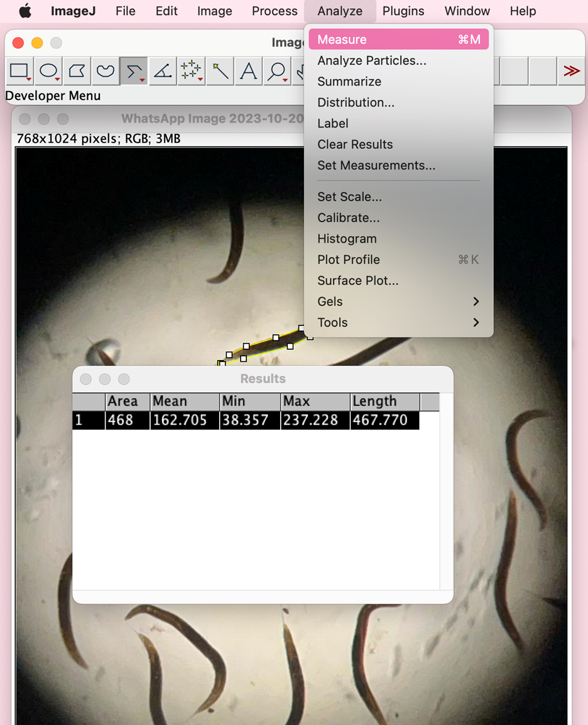Close the ImageJ toolbar window with red button

(x=18, y=43)
